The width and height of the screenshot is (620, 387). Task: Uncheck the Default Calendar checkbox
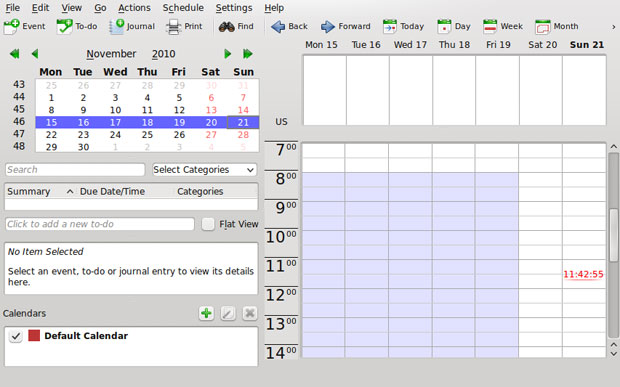pos(15,336)
